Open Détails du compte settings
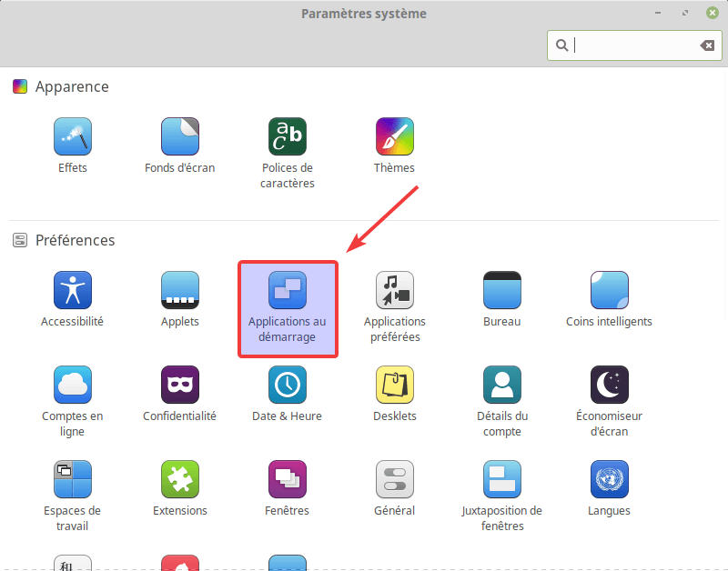This screenshot has width=728, height=571. coord(502,385)
